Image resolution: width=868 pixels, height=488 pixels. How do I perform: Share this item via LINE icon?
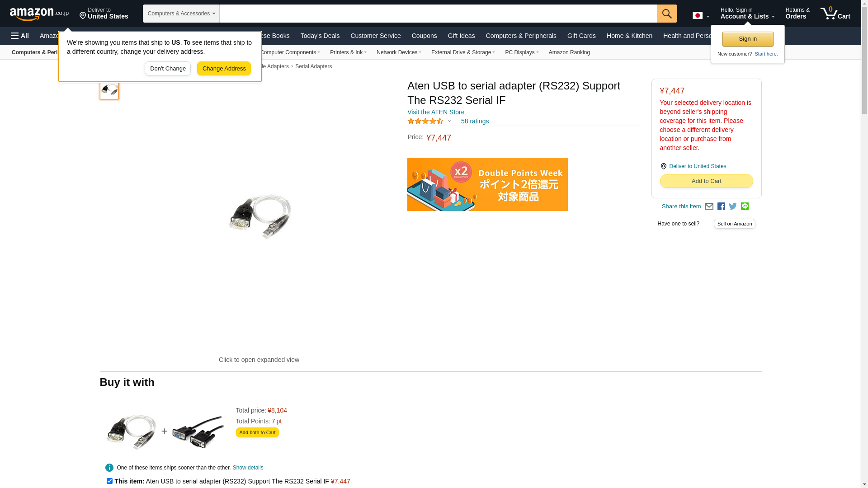tap(745, 206)
